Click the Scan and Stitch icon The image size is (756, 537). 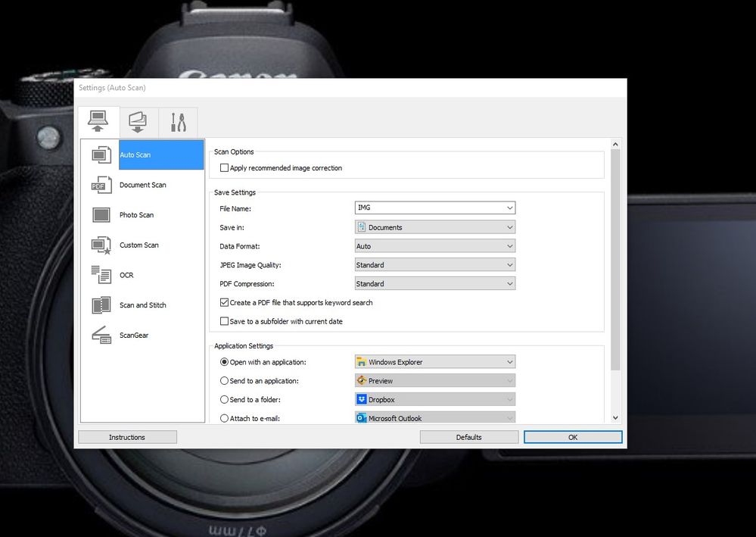(x=101, y=305)
